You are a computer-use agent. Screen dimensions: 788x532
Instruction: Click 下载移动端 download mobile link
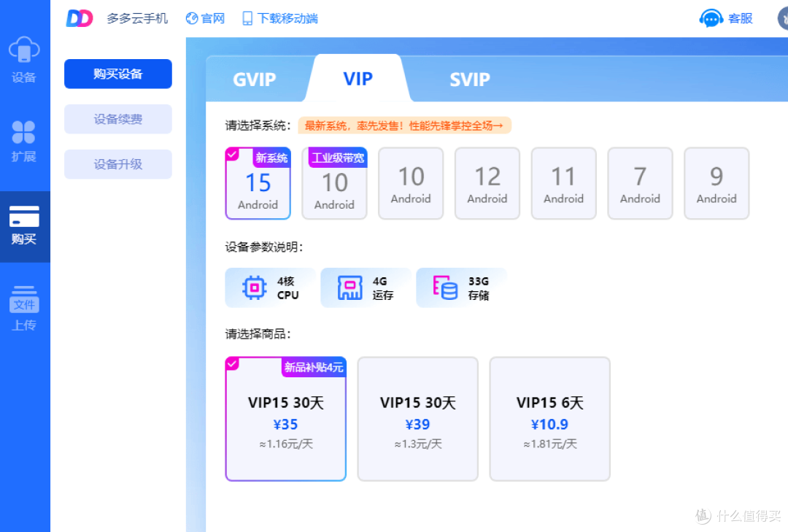(x=280, y=18)
